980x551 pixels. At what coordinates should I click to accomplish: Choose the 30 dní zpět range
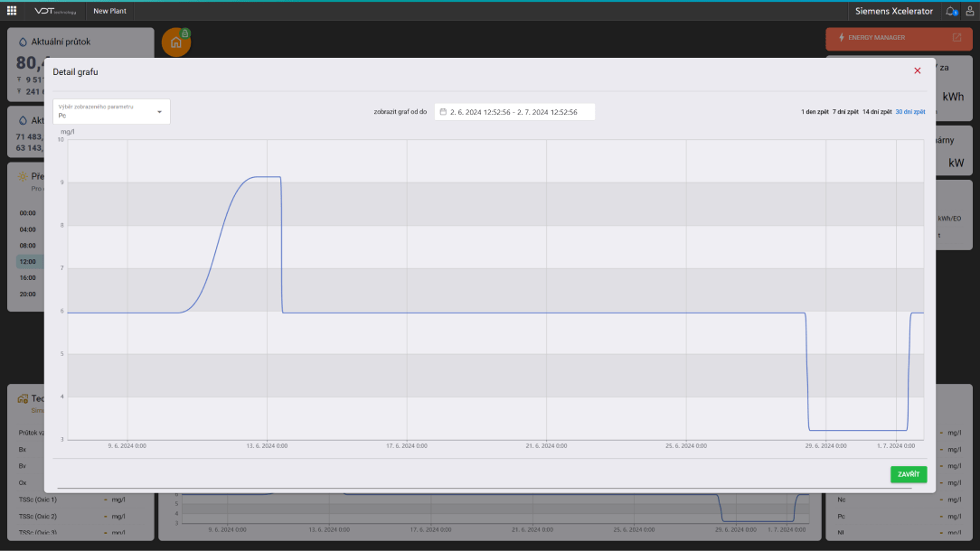[x=909, y=112]
